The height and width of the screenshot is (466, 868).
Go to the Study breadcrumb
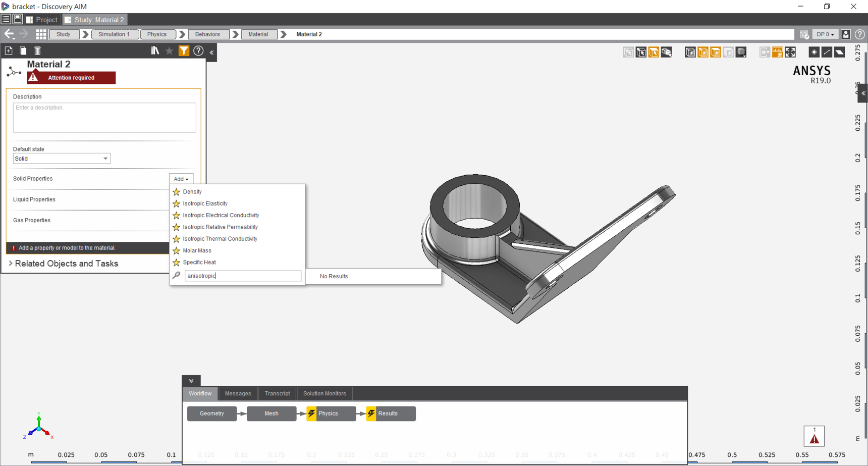coord(64,34)
